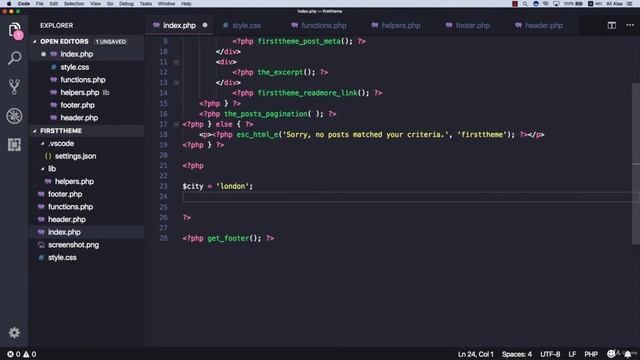Image resolution: width=640 pixels, height=360 pixels.
Task: Collapse the lib folder
Action: (x=42, y=169)
